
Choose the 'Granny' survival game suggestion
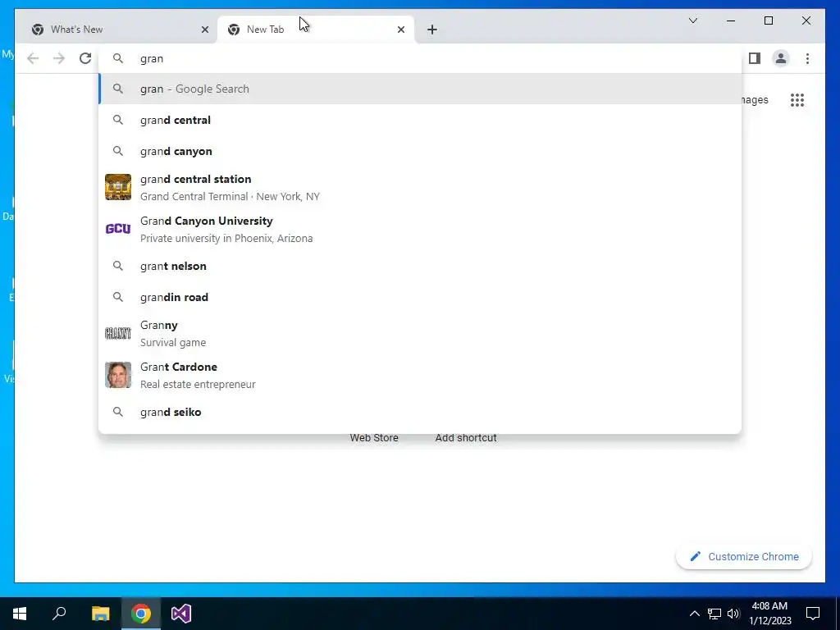pos(421,333)
